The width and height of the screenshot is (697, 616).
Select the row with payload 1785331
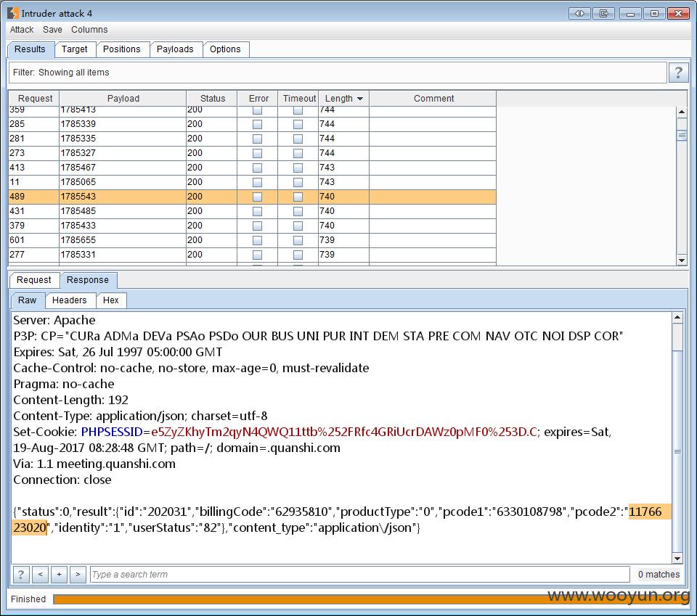pos(252,255)
